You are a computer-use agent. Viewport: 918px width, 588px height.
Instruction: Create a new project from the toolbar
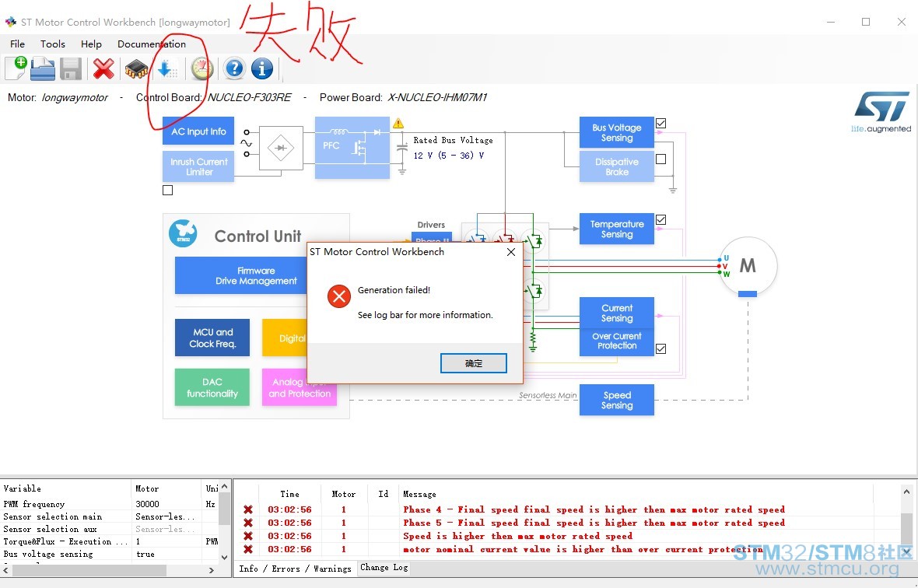16,68
